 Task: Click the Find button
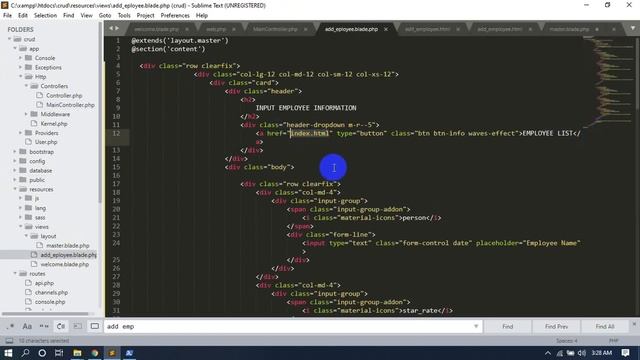507,327
